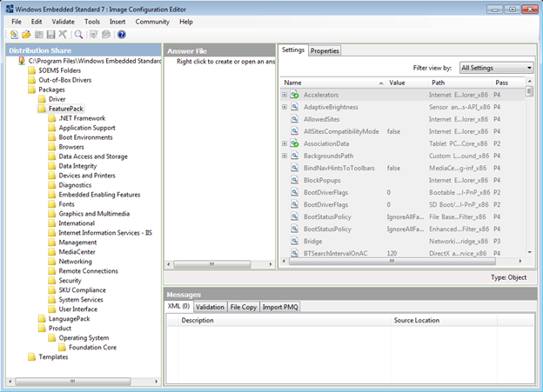Click the Foundation Core folder icon

click(62, 347)
